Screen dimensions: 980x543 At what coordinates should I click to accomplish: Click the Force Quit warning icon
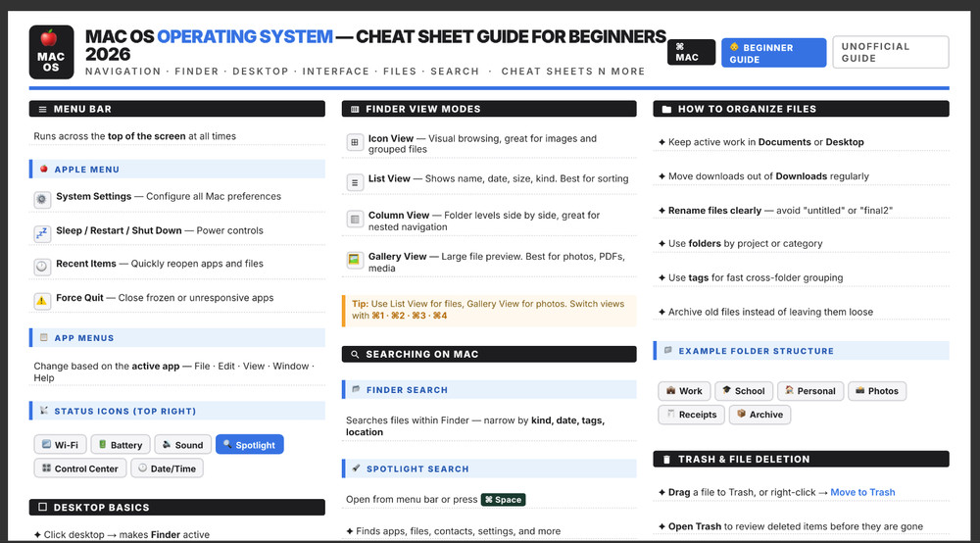[42, 301]
